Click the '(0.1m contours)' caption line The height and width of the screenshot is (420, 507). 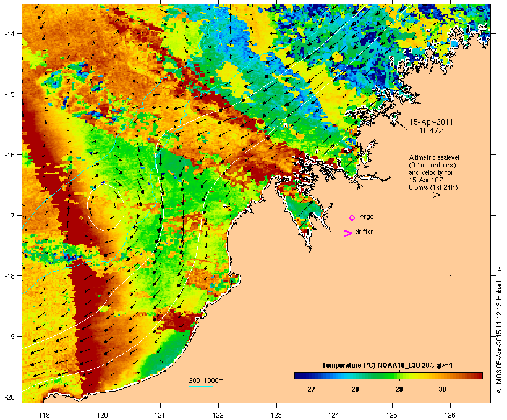pyautogui.click(x=432, y=165)
